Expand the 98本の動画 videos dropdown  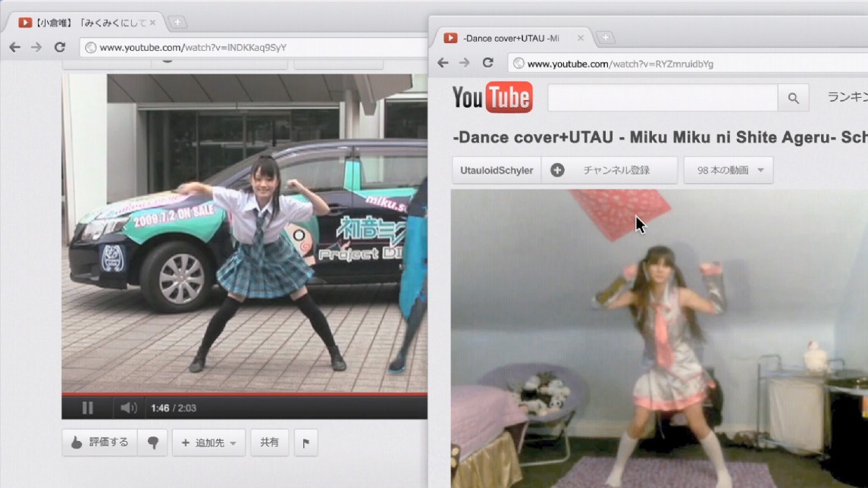(x=729, y=170)
